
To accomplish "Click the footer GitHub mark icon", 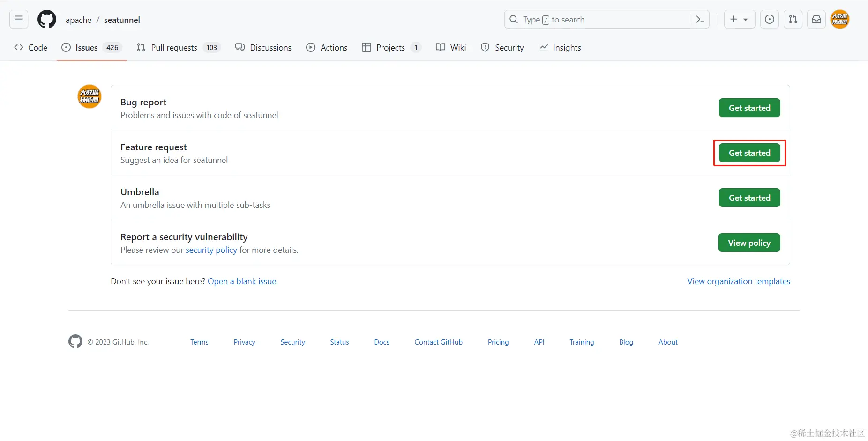I will coord(75,341).
